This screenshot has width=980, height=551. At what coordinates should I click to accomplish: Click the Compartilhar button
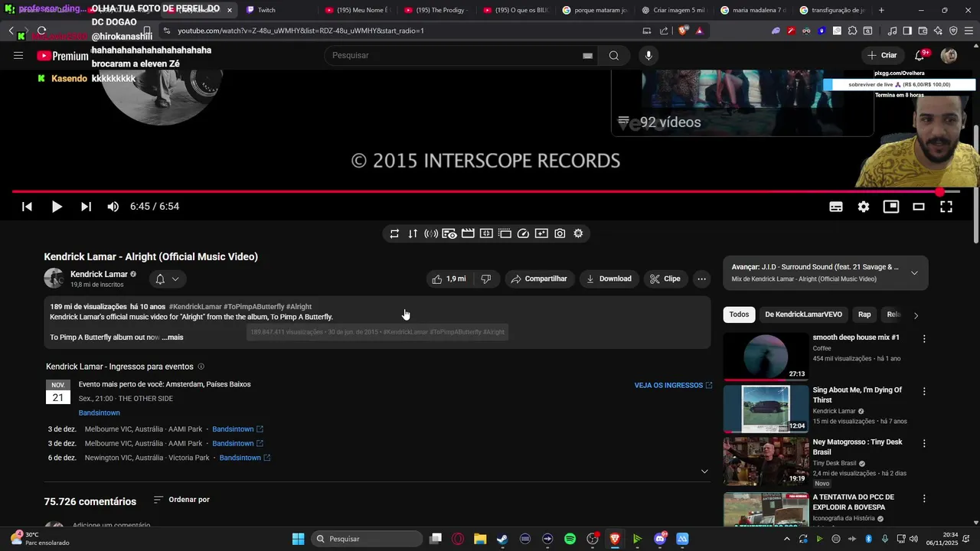pos(539,279)
